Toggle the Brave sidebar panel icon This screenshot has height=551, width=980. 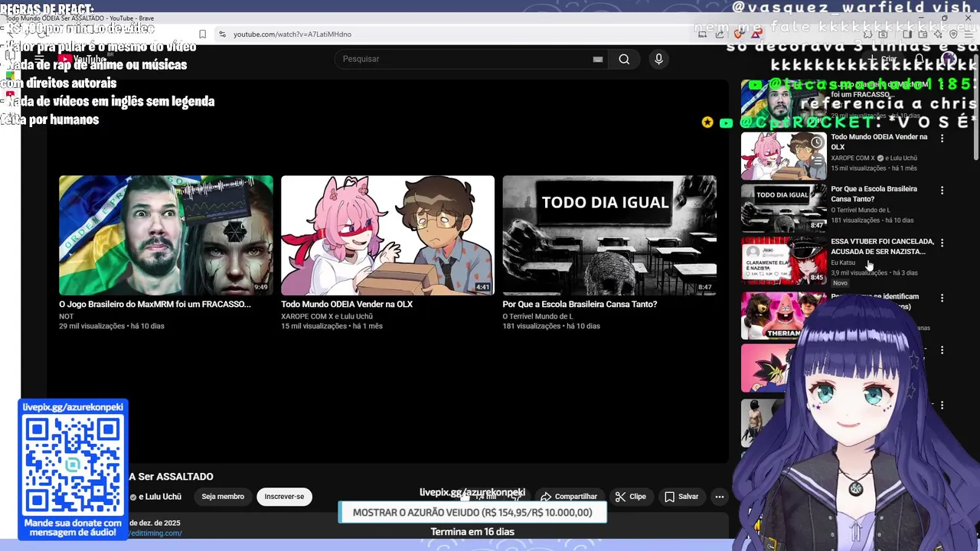(906, 34)
